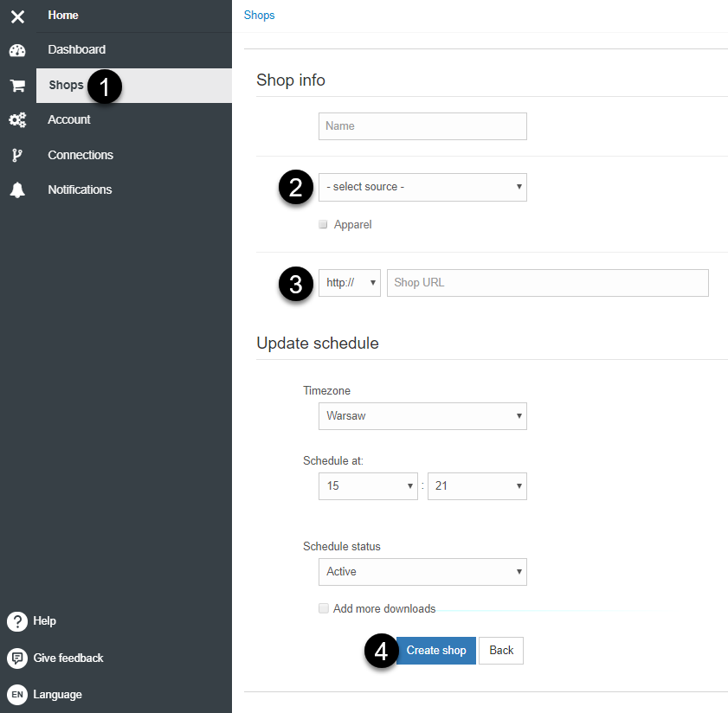Open the Timezone dropdown showing Warsaw
Screen dimensions: 728x713
click(422, 416)
